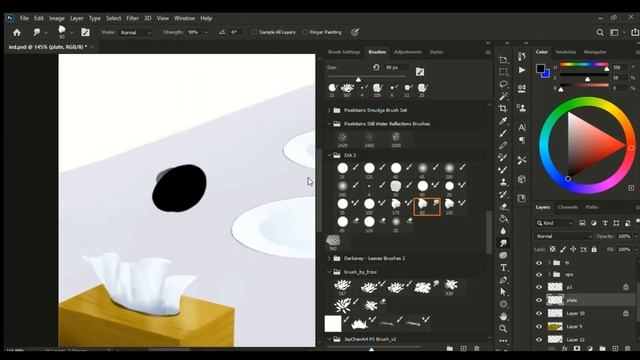This screenshot has width=640, height=360.
Task: Select the Eraser tool
Action: click(x=503, y=207)
